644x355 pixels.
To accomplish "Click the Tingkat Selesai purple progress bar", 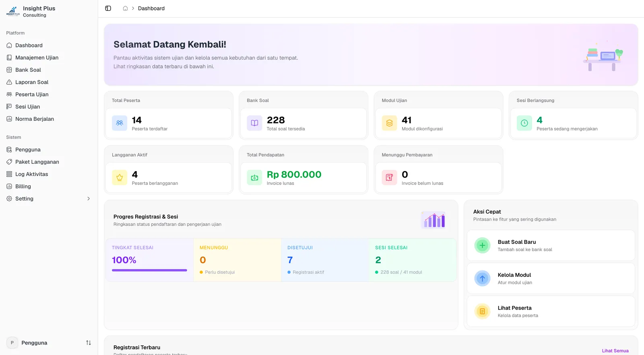I will 149,270.
